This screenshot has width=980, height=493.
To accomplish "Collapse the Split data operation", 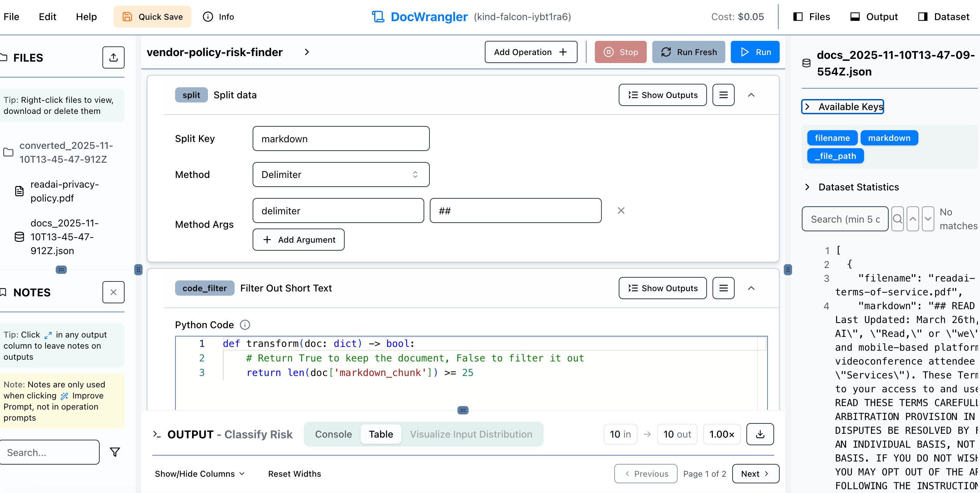I will [751, 95].
